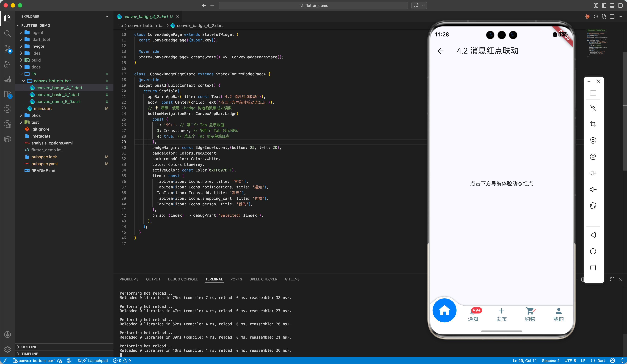Screen dimensions: 627x364
Task: Open Source Control view with 6 badge
Action: point(8,49)
